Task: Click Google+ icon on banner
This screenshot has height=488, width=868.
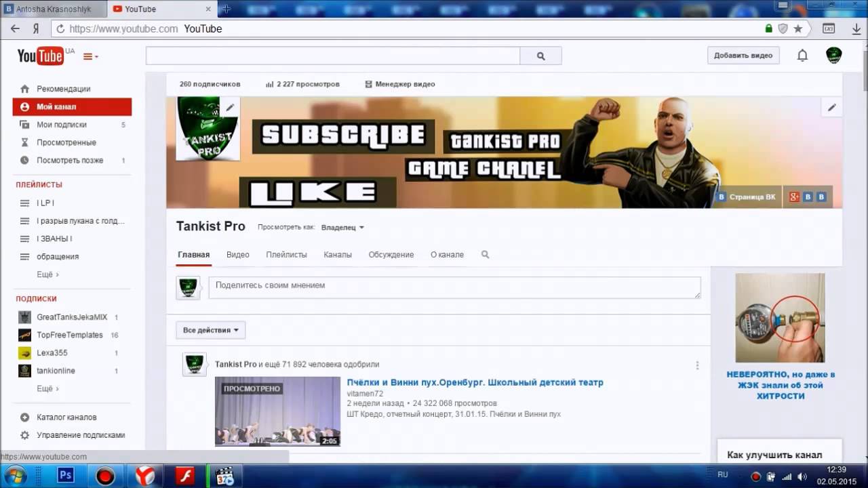Action: 794,197
